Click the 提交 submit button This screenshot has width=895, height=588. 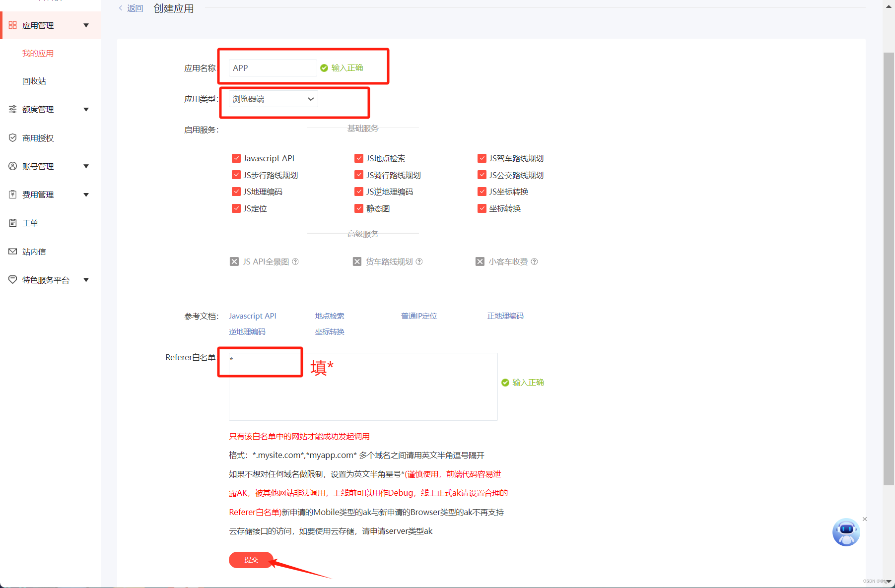[x=251, y=560]
